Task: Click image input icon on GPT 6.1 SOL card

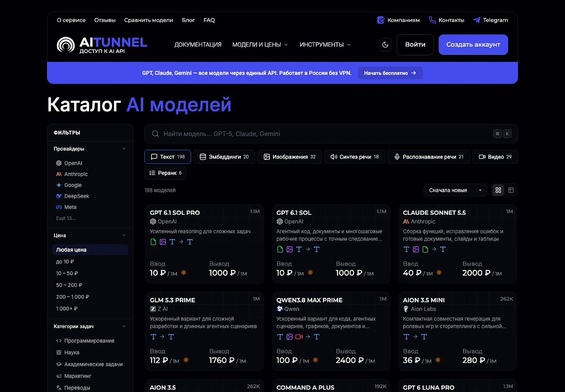Action: point(289,250)
